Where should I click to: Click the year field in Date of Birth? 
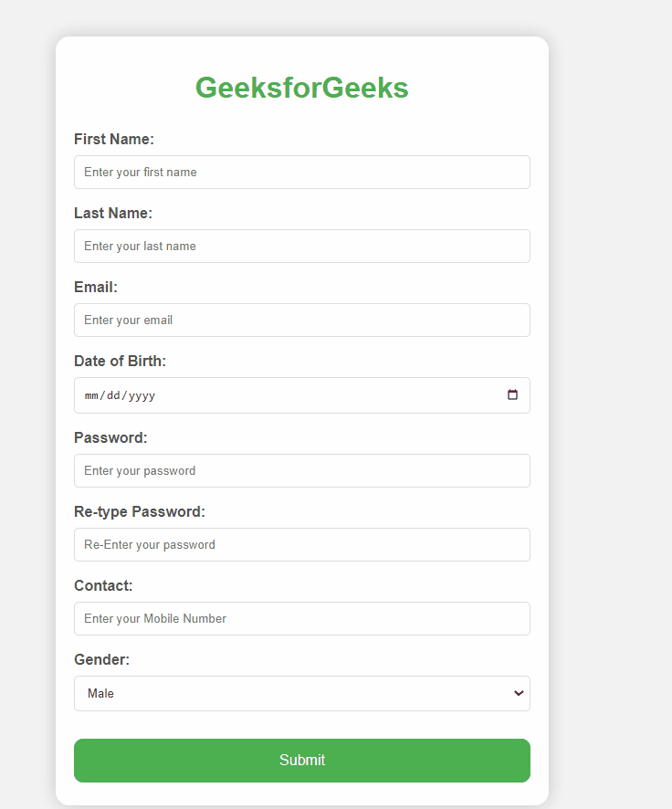tap(142, 395)
